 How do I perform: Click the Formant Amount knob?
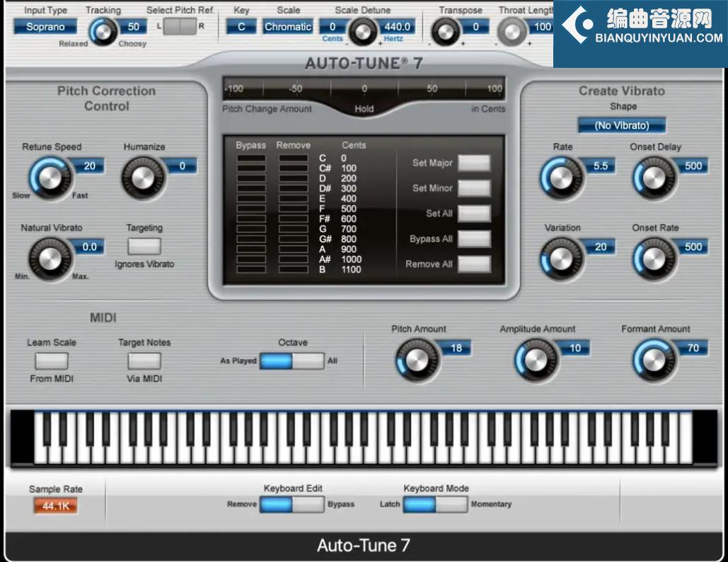point(654,360)
